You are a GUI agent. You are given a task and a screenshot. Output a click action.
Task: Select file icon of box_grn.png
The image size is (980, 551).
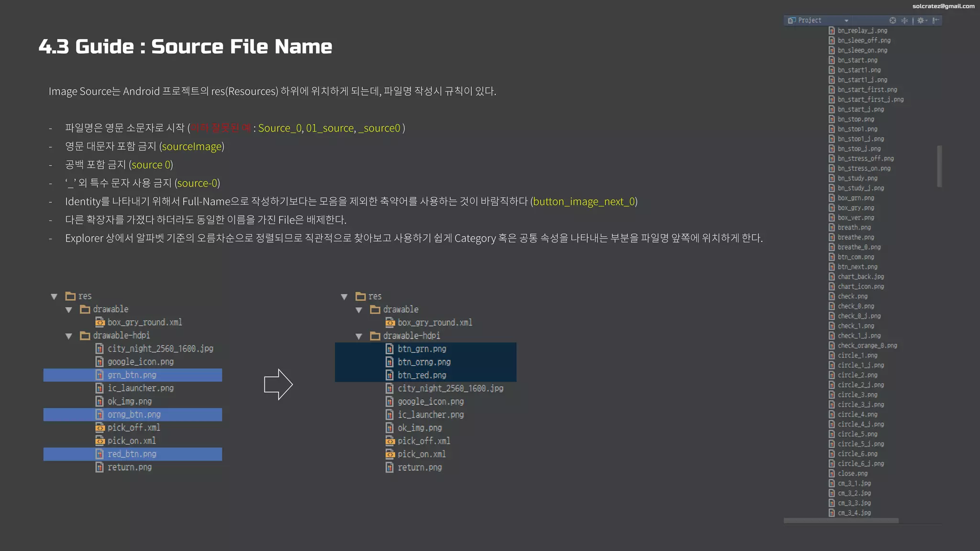click(x=832, y=198)
